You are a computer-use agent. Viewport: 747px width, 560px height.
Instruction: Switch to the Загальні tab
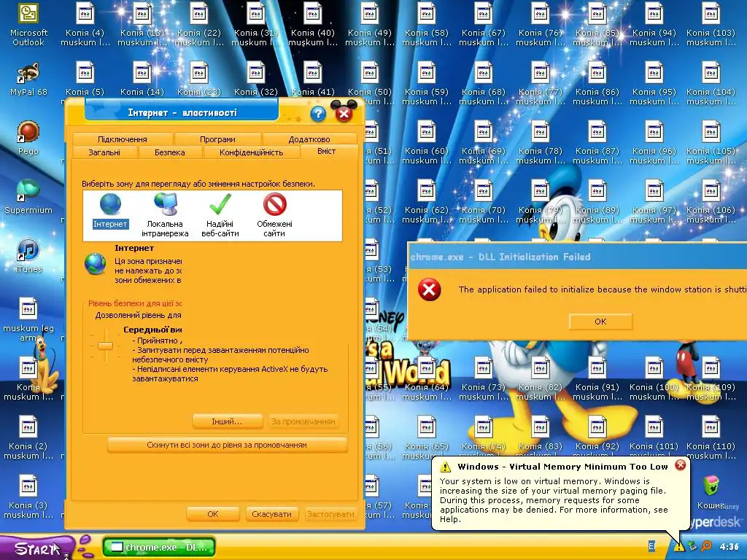(x=104, y=152)
